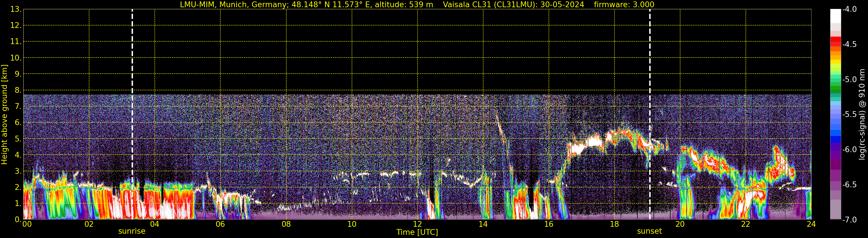Screen dimensions: 868x238
Task: Select the 12 hour tick on time axis
Action: (x=417, y=224)
